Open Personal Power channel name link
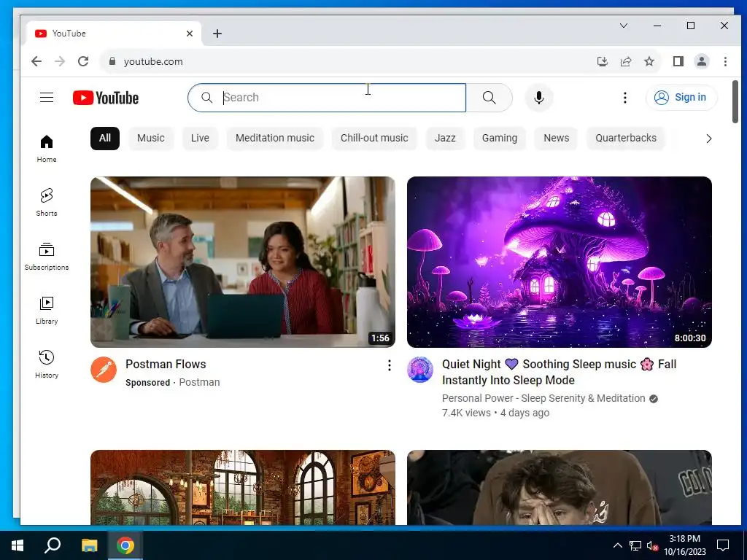The image size is (747, 560). 543,399
